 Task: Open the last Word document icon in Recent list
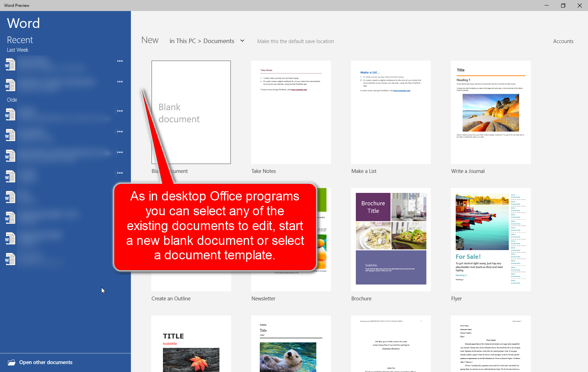pos(10,259)
